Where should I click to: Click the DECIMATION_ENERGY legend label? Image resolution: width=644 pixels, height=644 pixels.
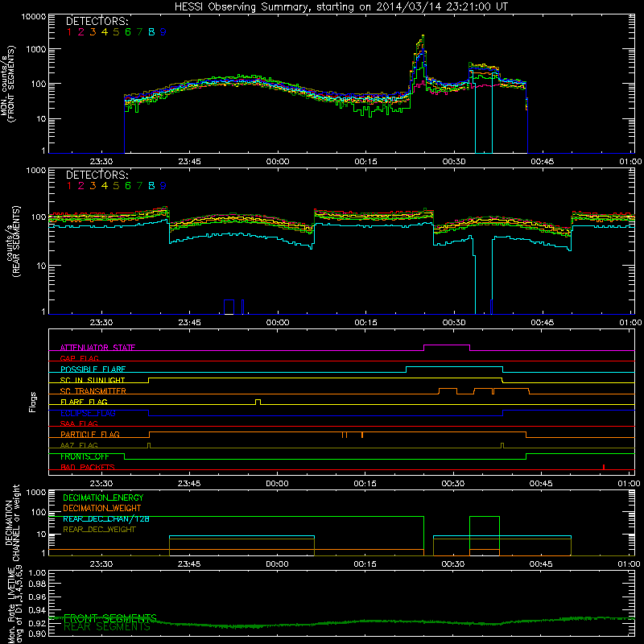103,497
